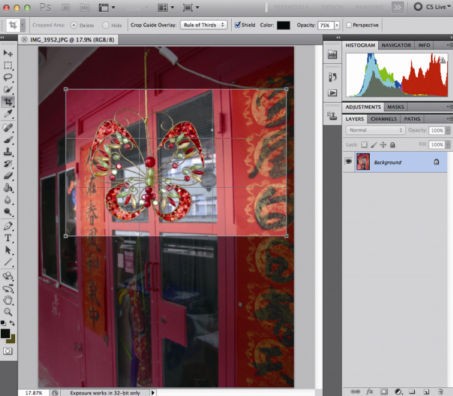Open the CS Live menu
This screenshot has height=396, width=453.
(x=432, y=7)
